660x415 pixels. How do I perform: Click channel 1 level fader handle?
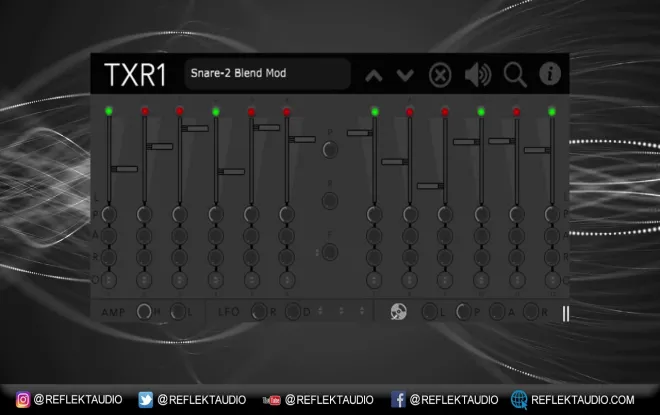click(125, 169)
